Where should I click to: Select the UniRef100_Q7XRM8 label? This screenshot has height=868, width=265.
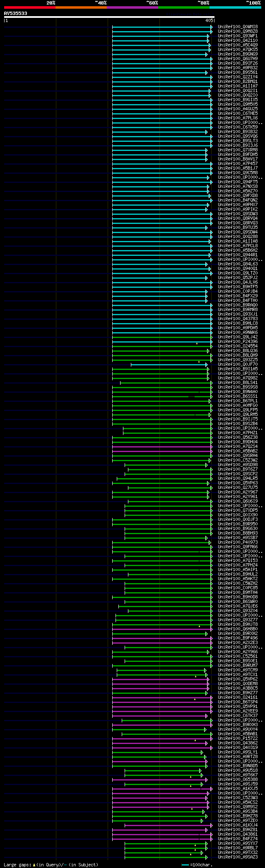[238, 150]
